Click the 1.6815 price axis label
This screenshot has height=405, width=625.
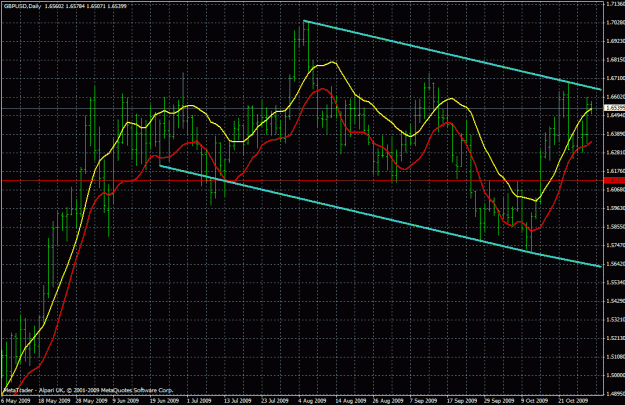615,60
